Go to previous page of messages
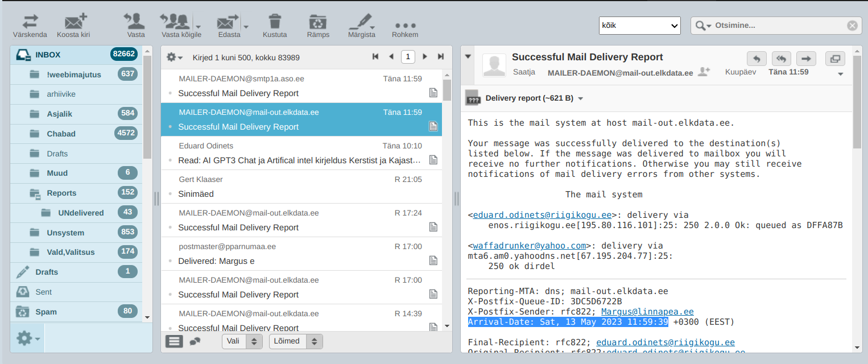 (391, 57)
